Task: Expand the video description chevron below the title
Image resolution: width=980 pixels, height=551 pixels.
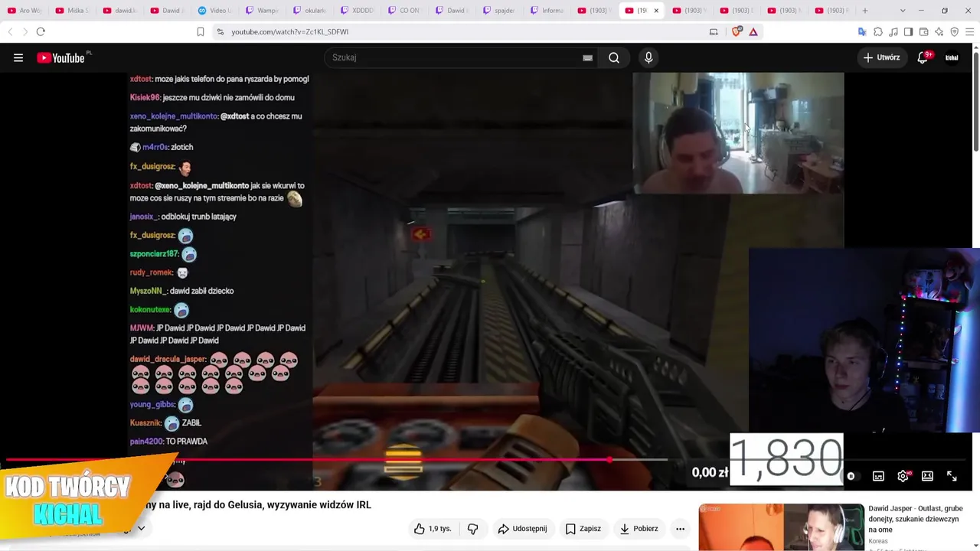Action: point(141,528)
